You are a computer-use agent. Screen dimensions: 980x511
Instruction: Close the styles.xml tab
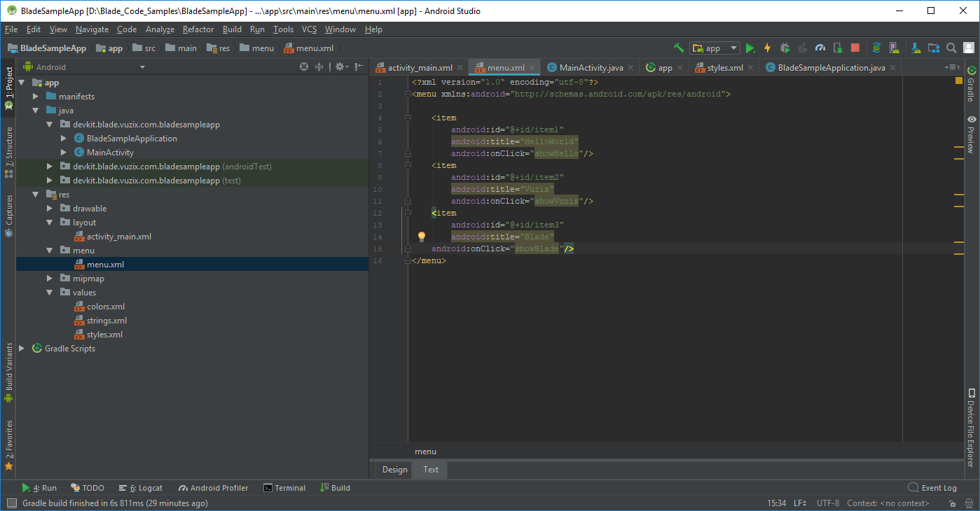pyautogui.click(x=751, y=68)
